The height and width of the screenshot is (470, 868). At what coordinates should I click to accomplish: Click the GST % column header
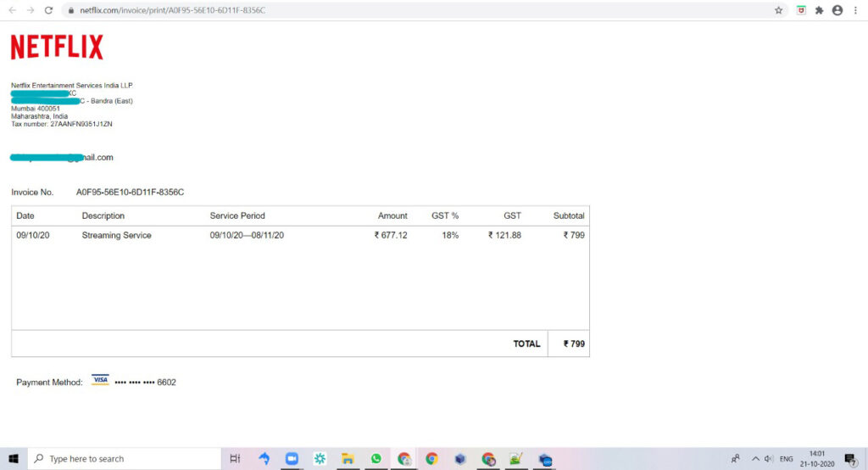click(445, 215)
